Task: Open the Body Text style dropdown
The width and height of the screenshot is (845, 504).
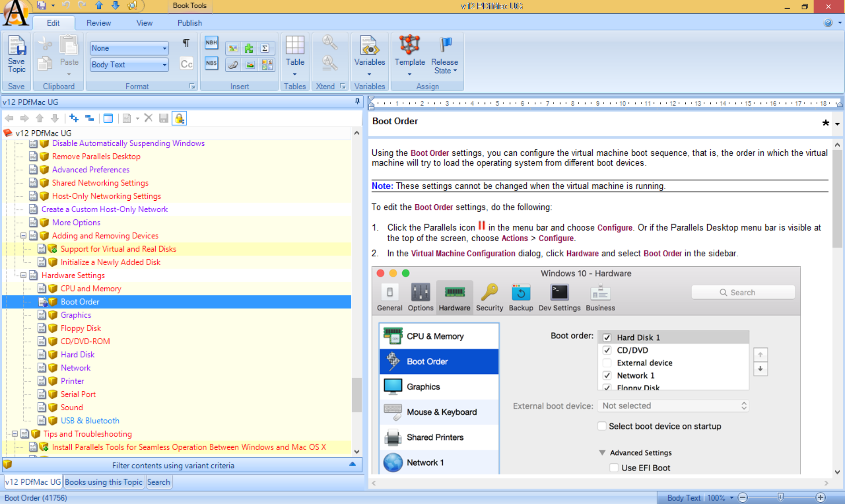Action: coord(164,65)
